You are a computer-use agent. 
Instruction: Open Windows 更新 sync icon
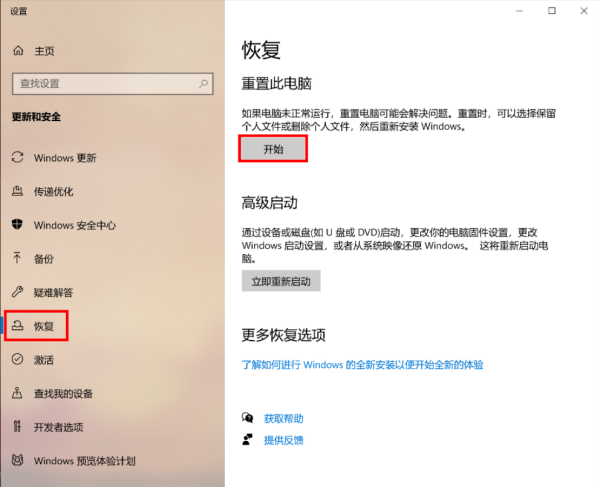point(18,157)
